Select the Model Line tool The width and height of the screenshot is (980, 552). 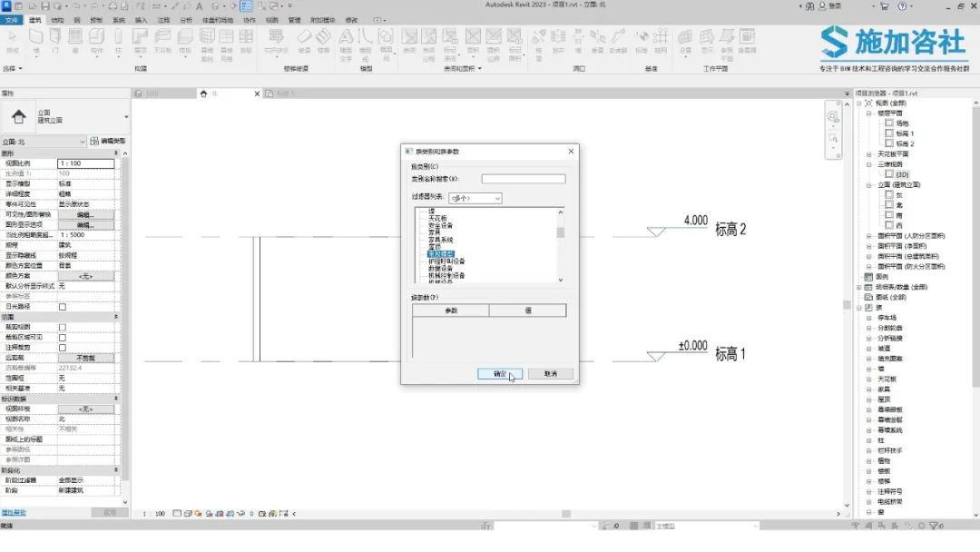366,44
